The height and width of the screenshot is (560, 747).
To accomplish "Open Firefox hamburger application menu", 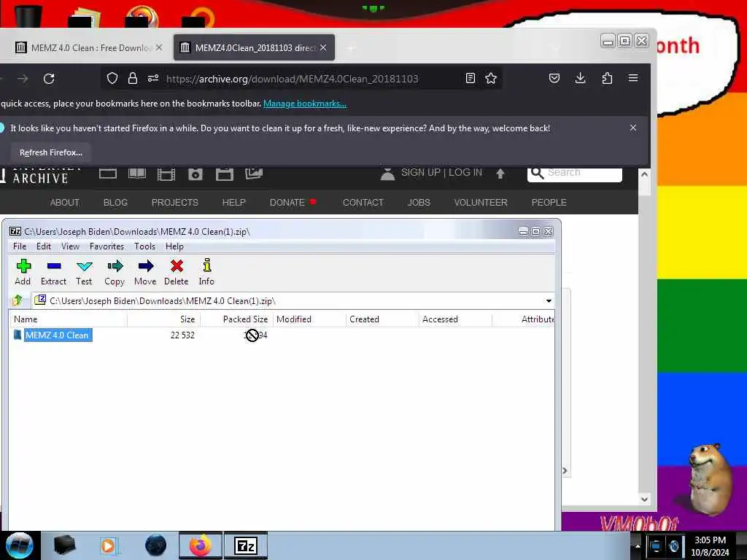I will pos(633,78).
